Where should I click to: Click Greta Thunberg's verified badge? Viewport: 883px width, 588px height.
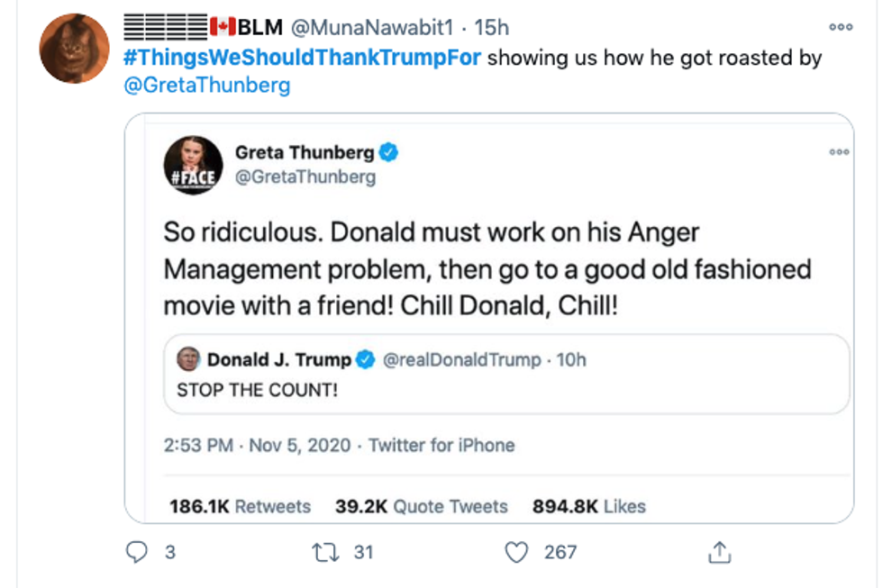(388, 152)
